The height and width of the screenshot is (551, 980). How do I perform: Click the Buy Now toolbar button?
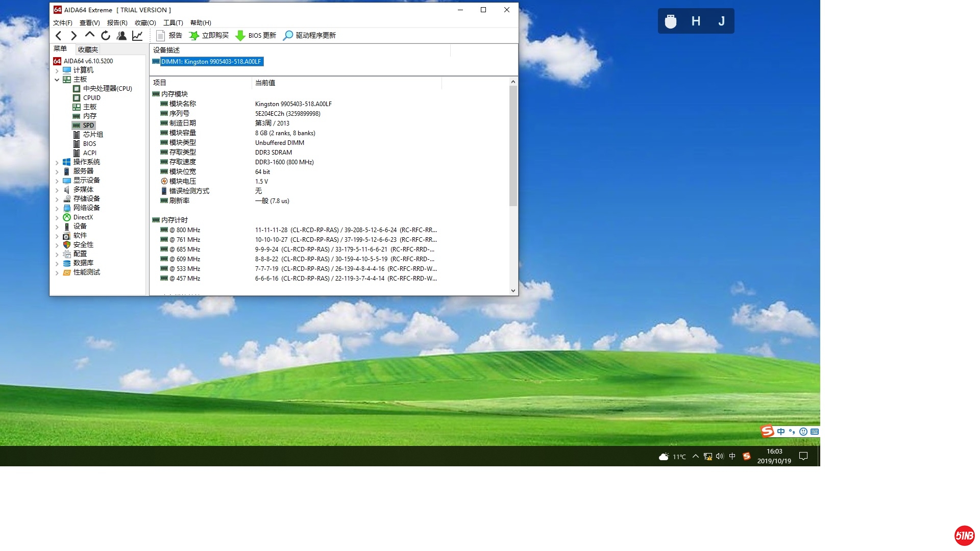coord(209,35)
